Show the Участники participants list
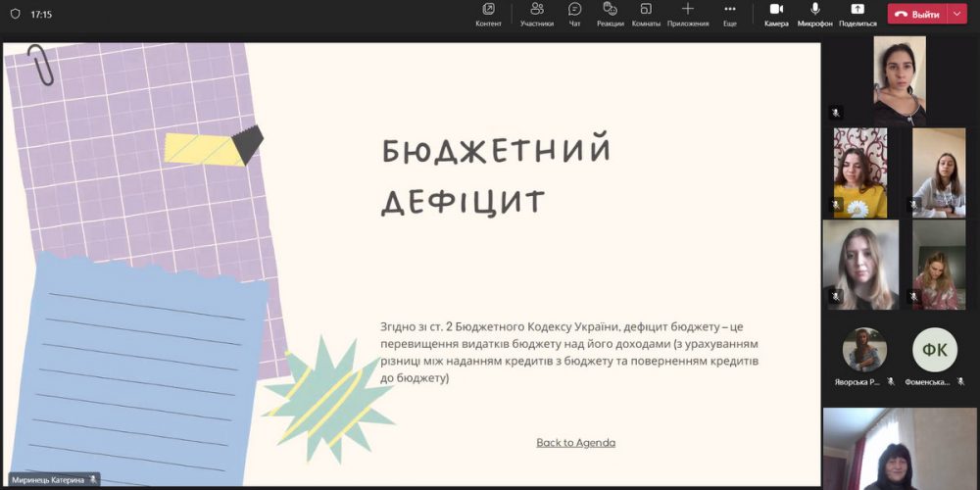The width and height of the screenshot is (980, 490). click(x=537, y=14)
